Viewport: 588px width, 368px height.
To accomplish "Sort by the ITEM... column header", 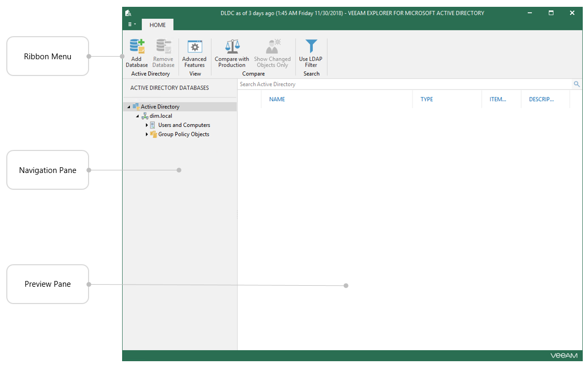I will [498, 100].
